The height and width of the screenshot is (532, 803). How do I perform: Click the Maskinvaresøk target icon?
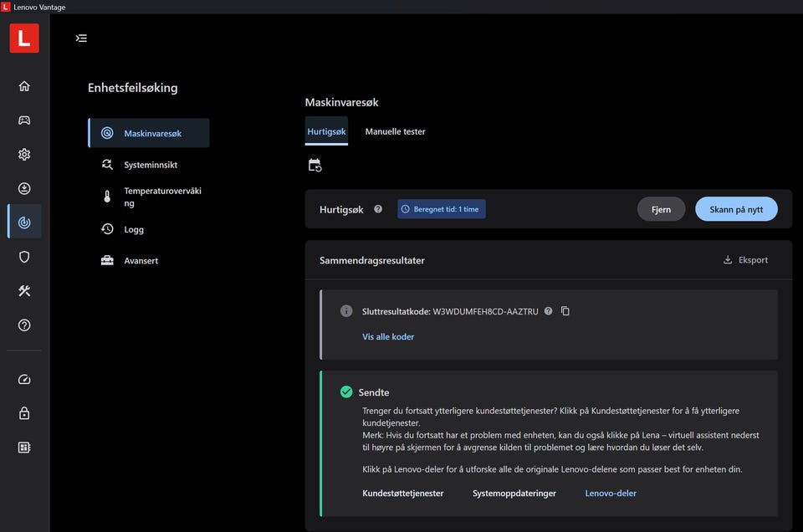[x=107, y=133]
